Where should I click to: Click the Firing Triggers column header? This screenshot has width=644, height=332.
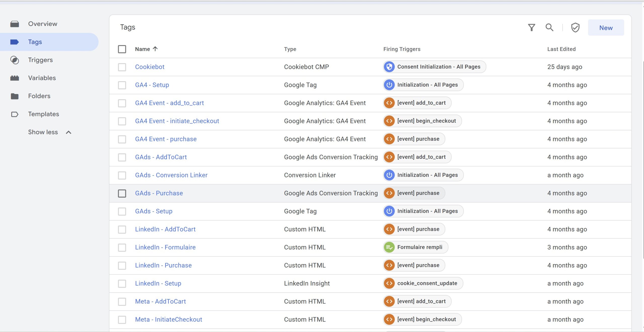click(x=402, y=49)
